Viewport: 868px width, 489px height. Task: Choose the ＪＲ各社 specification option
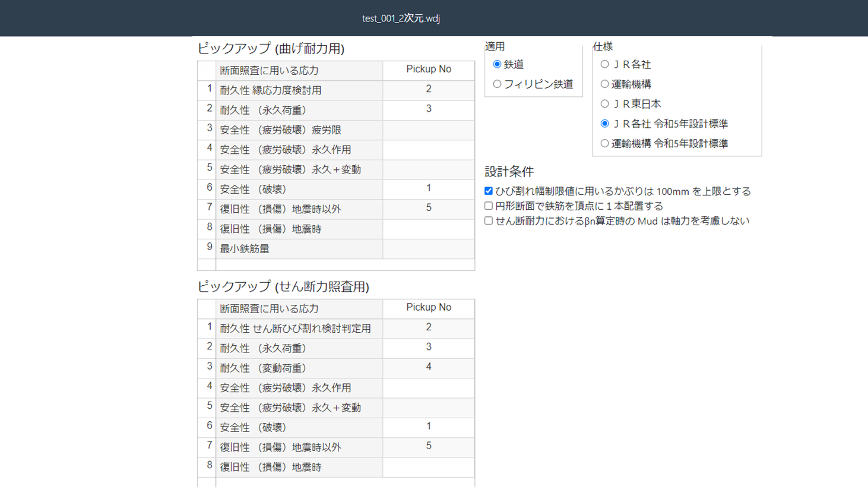pyautogui.click(x=604, y=64)
